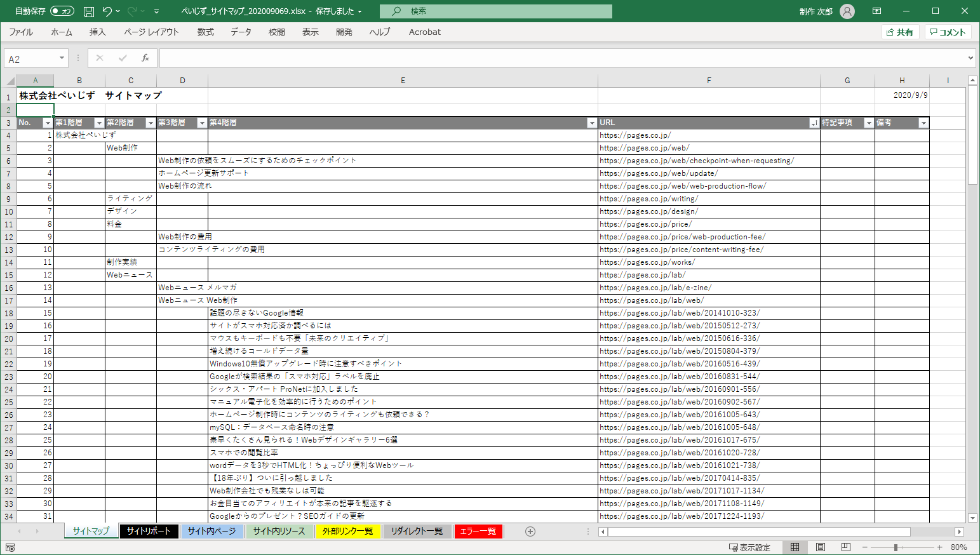Viewport: 980px width, 555px height.
Task: Open the 特記事項 filter dropdown
Action: pyautogui.click(x=868, y=123)
